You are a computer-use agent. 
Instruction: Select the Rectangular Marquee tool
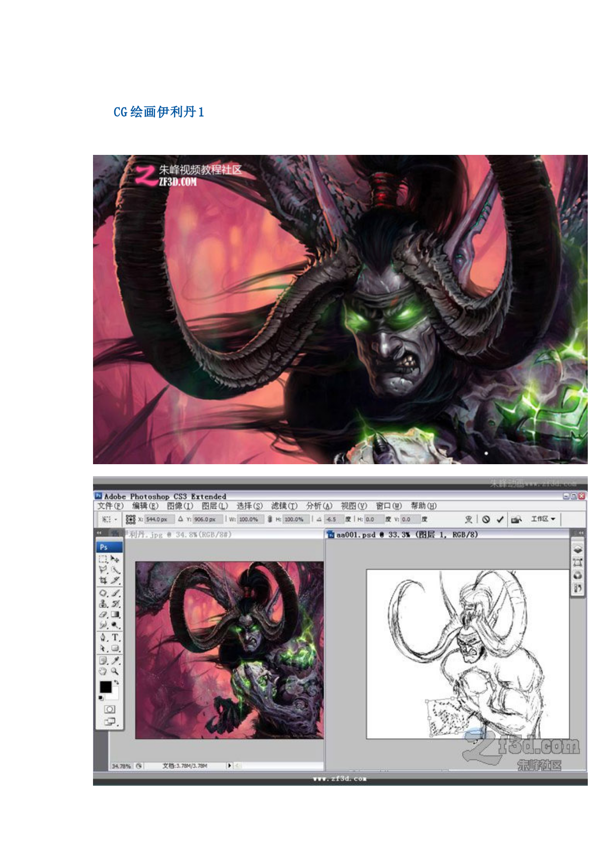pos(103,559)
